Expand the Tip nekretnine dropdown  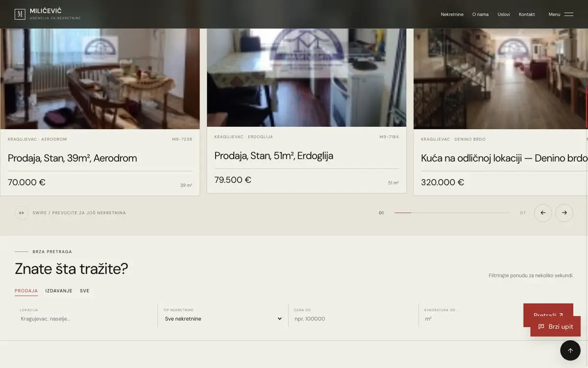pyautogui.click(x=223, y=318)
